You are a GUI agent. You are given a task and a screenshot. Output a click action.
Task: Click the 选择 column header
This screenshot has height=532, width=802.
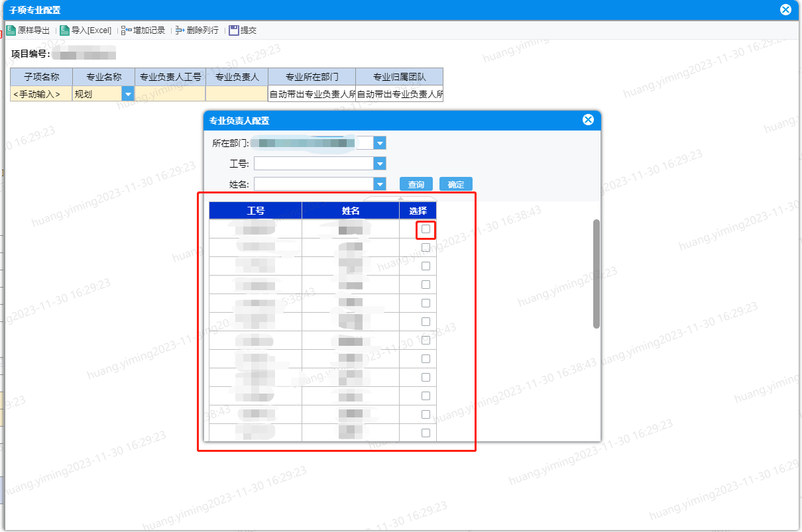click(x=418, y=211)
